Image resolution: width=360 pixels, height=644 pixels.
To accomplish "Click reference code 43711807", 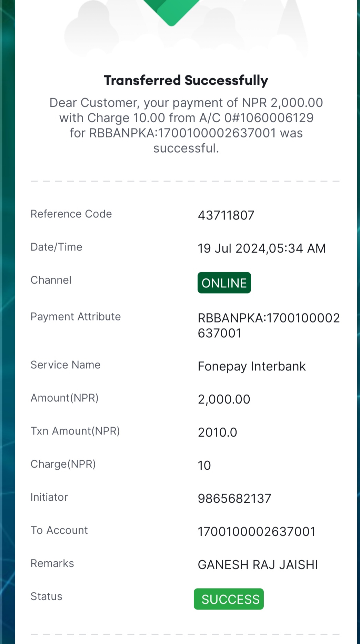I will (226, 215).
